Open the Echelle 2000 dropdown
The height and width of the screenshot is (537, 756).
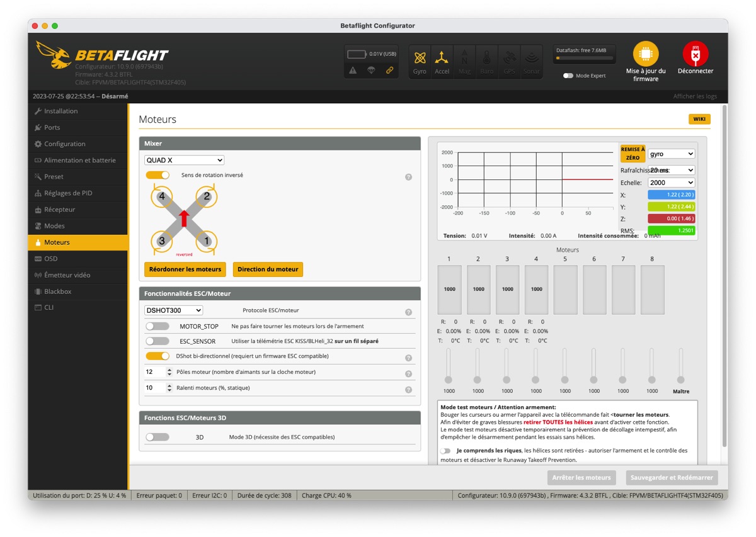[x=672, y=183]
